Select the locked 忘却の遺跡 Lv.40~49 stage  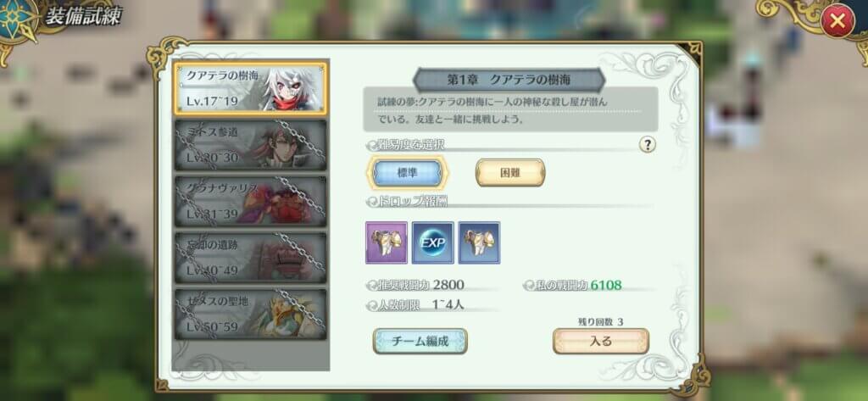(250, 258)
